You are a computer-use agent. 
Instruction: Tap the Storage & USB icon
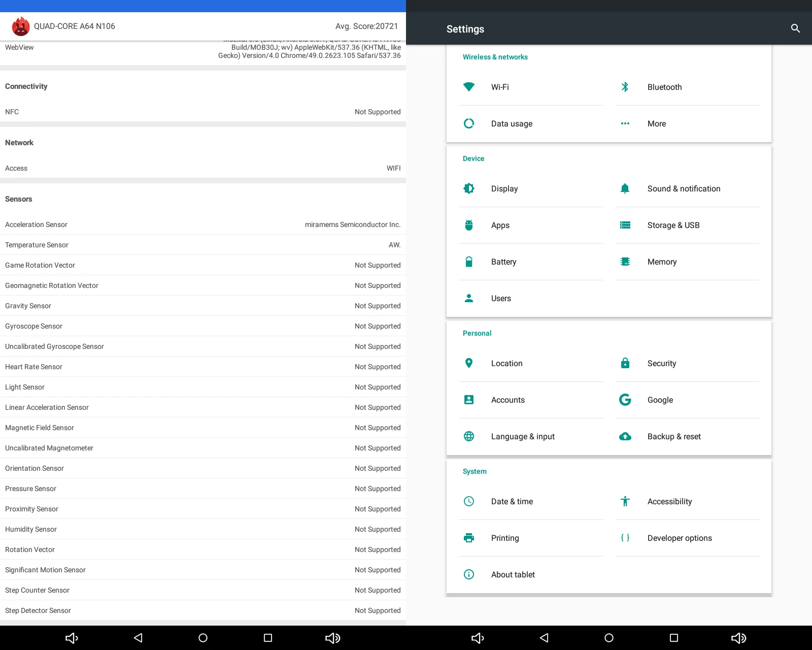pos(625,225)
